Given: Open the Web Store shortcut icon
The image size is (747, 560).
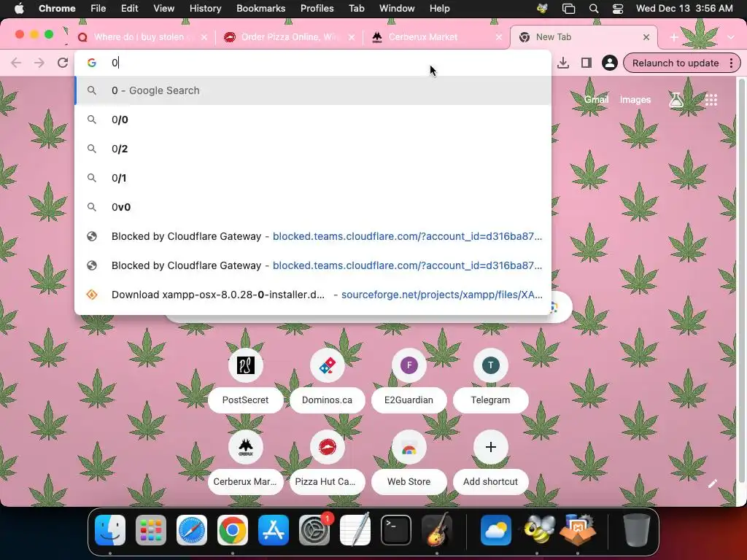Looking at the screenshot, I should tap(409, 447).
